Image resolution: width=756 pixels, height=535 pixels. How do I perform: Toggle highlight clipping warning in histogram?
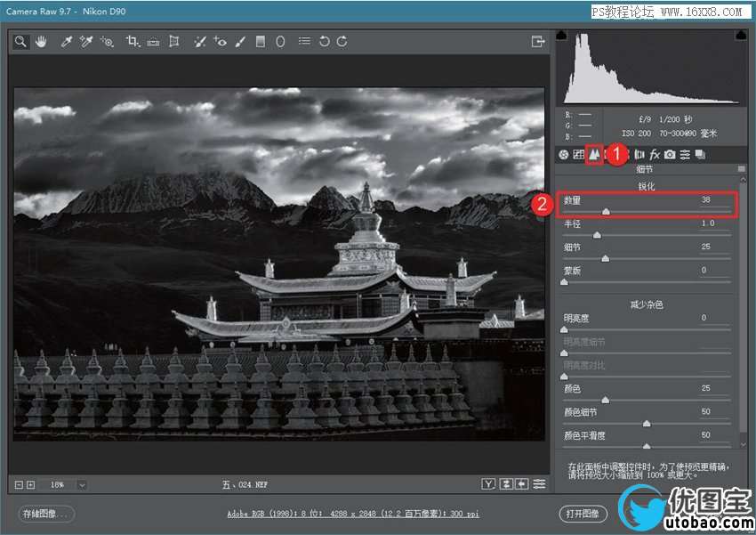point(741,35)
